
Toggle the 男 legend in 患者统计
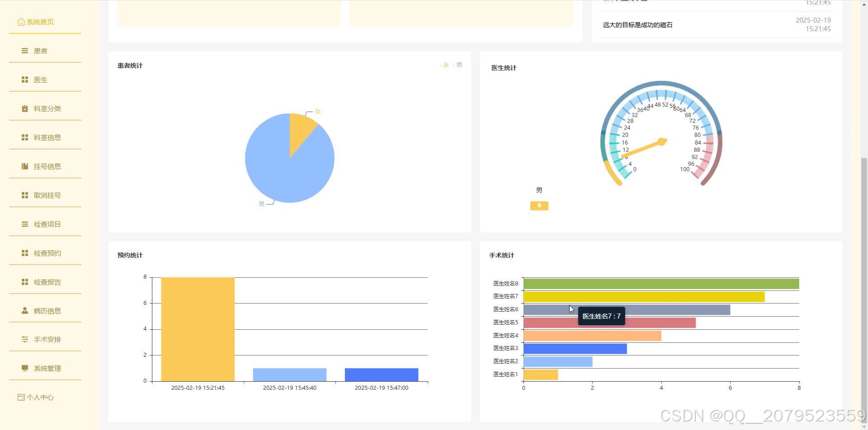[x=458, y=65]
